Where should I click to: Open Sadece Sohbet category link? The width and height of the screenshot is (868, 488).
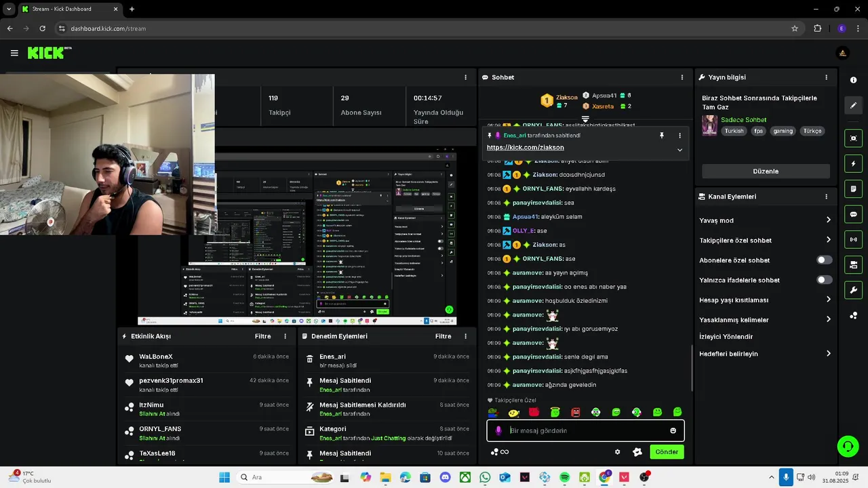[x=744, y=119]
